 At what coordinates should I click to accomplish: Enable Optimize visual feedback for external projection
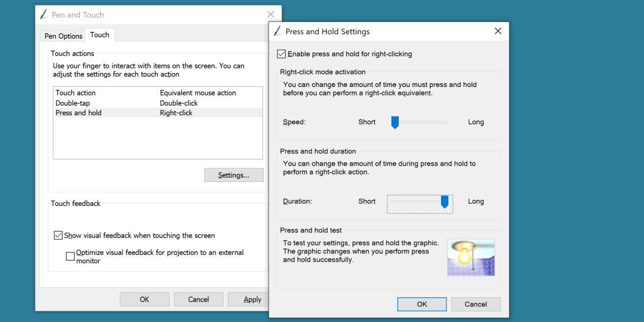click(x=70, y=256)
